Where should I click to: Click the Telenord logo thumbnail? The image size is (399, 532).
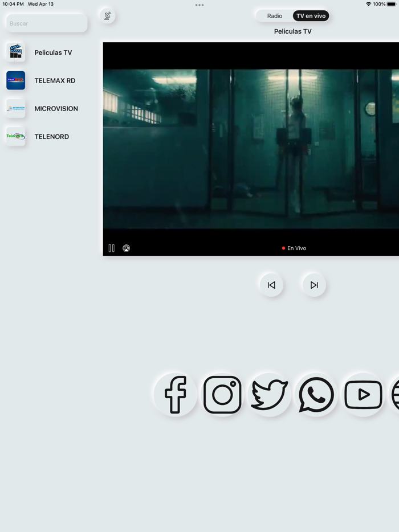coord(15,136)
